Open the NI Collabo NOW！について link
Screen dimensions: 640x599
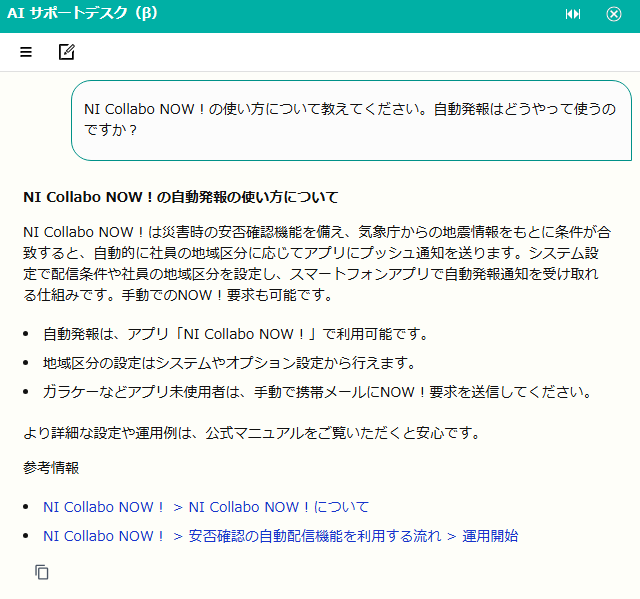205,507
